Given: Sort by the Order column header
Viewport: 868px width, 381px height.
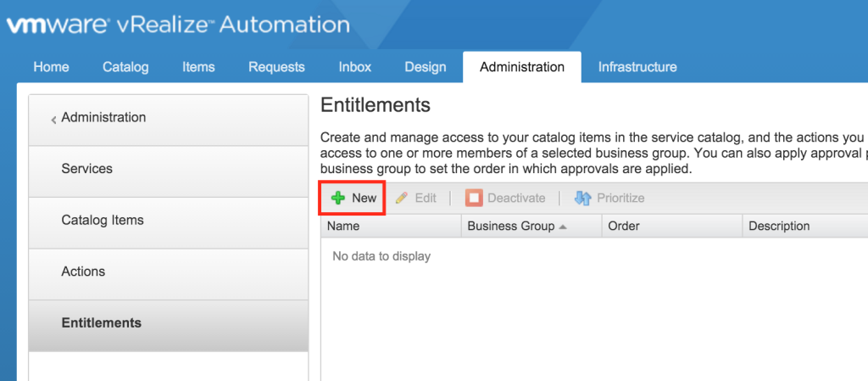Looking at the screenshot, I should point(672,226).
